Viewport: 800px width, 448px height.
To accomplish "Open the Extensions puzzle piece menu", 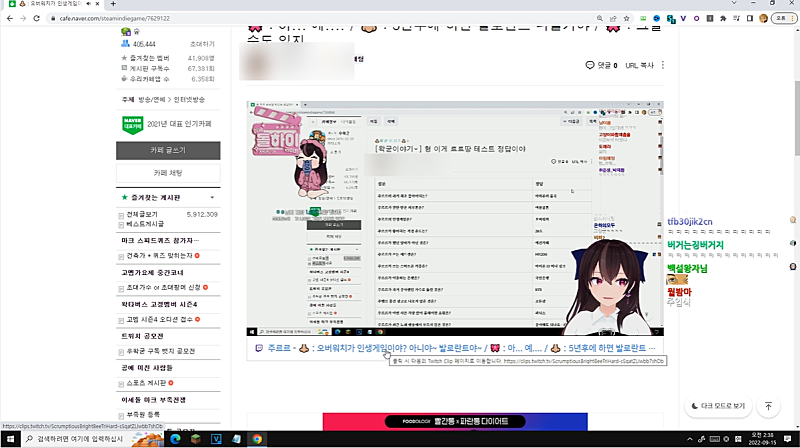I will pyautogui.click(x=723, y=18).
